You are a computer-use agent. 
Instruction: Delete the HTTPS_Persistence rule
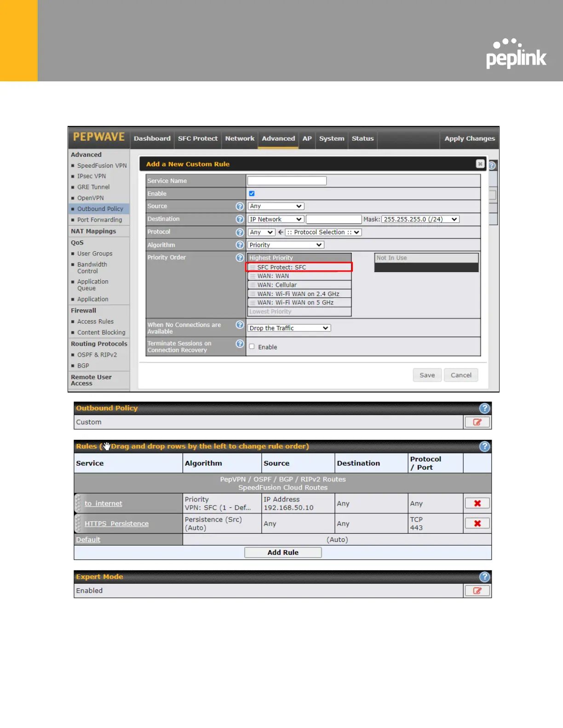[x=477, y=523]
